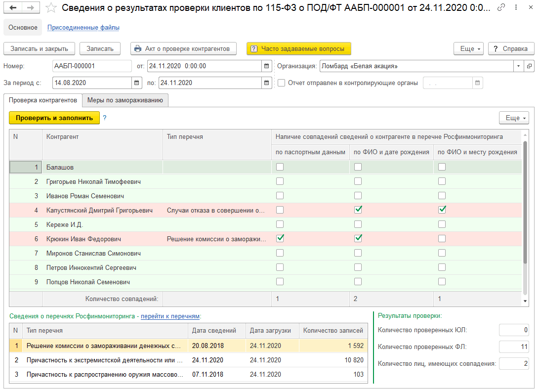
Task: Click scrollbar down arrow of contractors table
Action: point(525,301)
